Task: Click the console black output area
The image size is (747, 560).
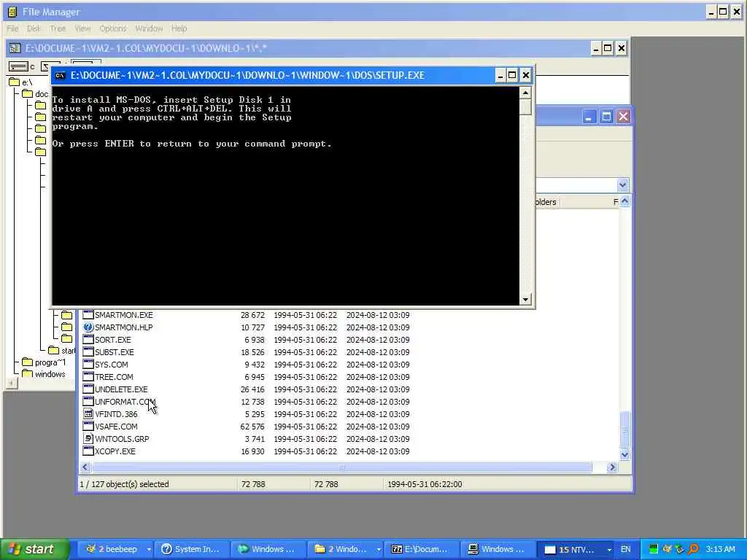Action: coord(285,195)
